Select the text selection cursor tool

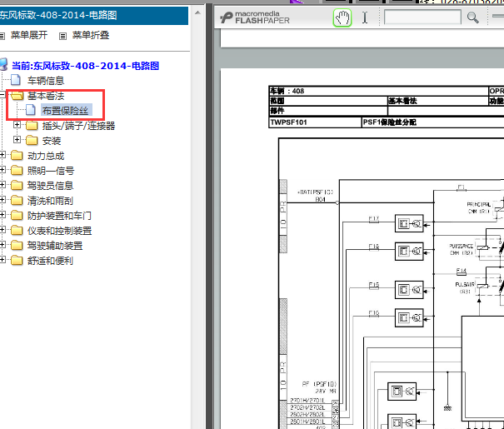click(365, 17)
